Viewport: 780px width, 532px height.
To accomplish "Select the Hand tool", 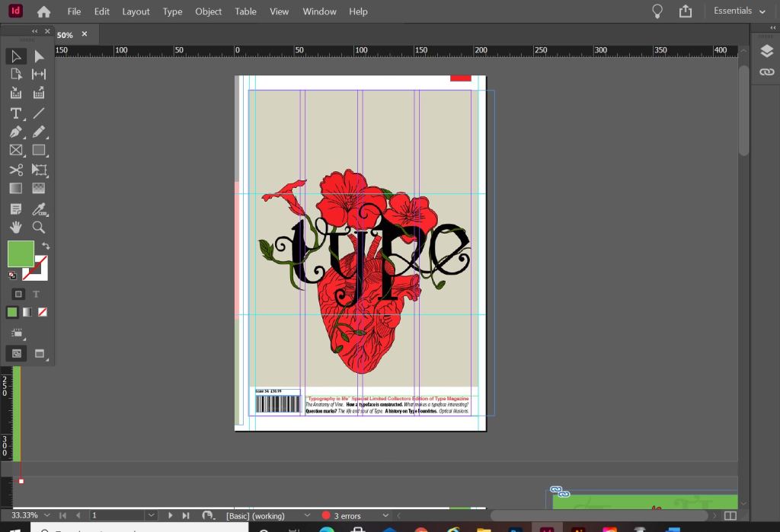I will point(15,227).
